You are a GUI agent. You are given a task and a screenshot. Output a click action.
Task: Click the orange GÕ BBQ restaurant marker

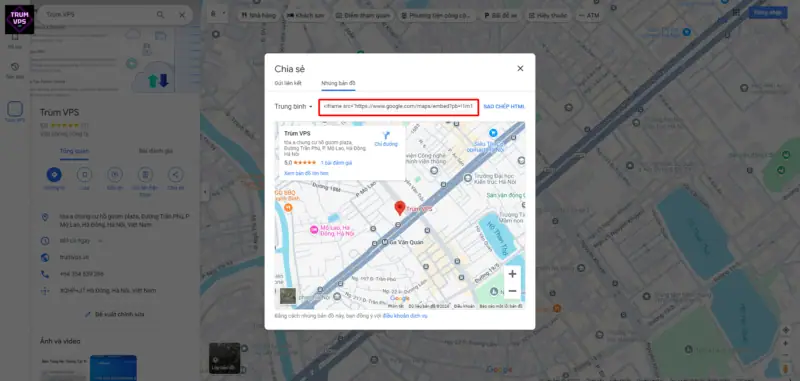pos(288,208)
